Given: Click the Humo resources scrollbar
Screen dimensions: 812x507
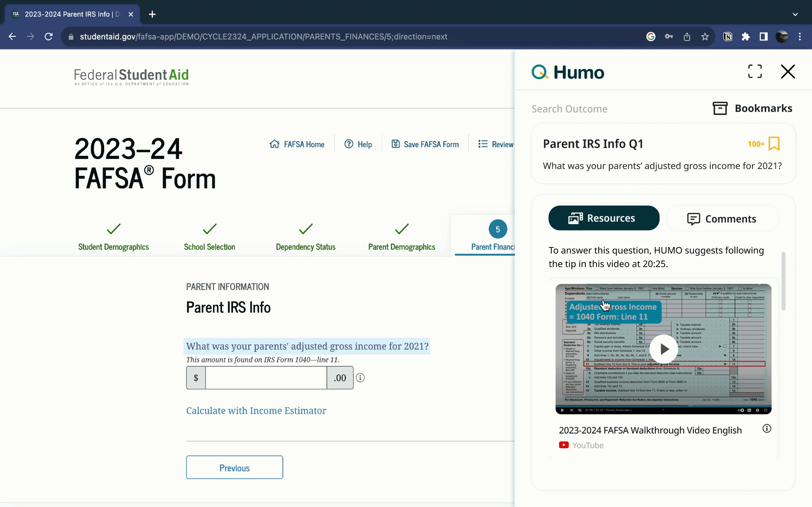Looking at the screenshot, I should [x=783, y=281].
